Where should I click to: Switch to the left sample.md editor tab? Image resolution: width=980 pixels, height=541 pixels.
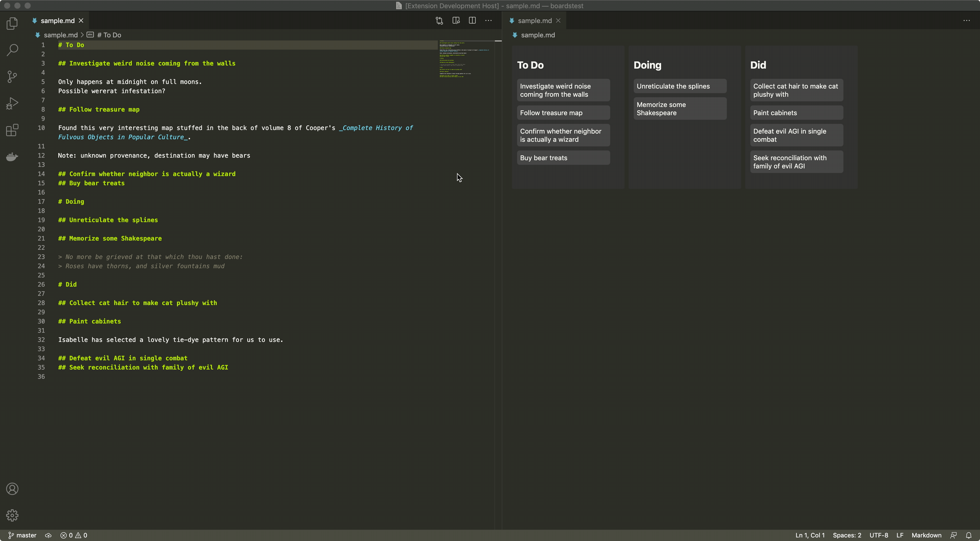coord(58,20)
